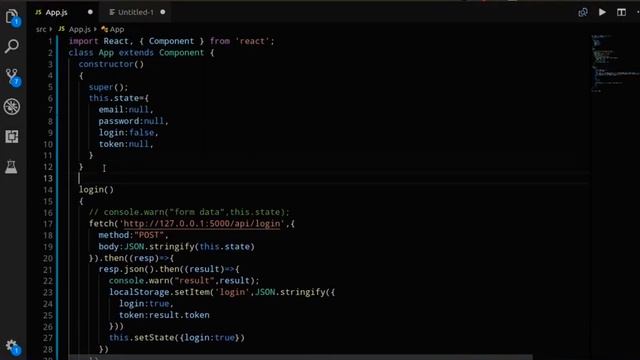The height and width of the screenshot is (360, 640).
Task: Click 'token:result.token' on line 25
Action: click(x=164, y=315)
